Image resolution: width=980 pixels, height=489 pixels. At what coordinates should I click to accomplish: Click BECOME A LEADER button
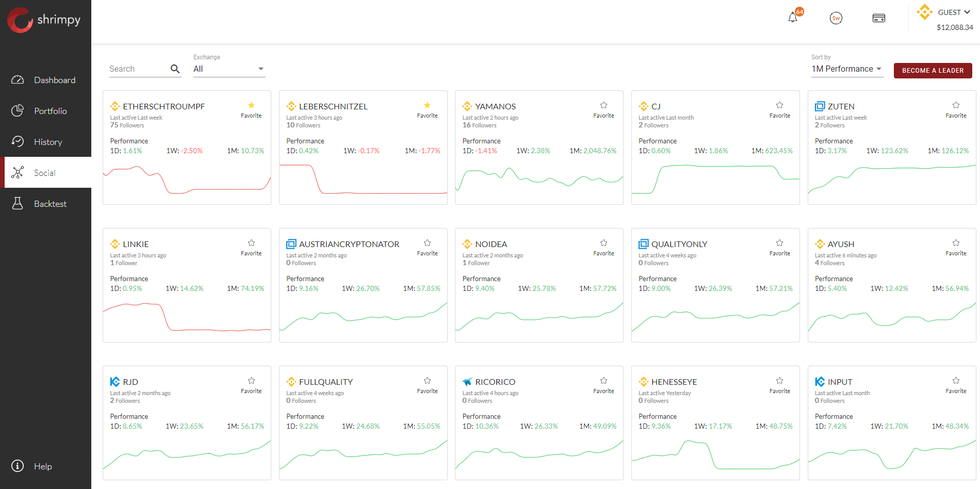point(933,71)
